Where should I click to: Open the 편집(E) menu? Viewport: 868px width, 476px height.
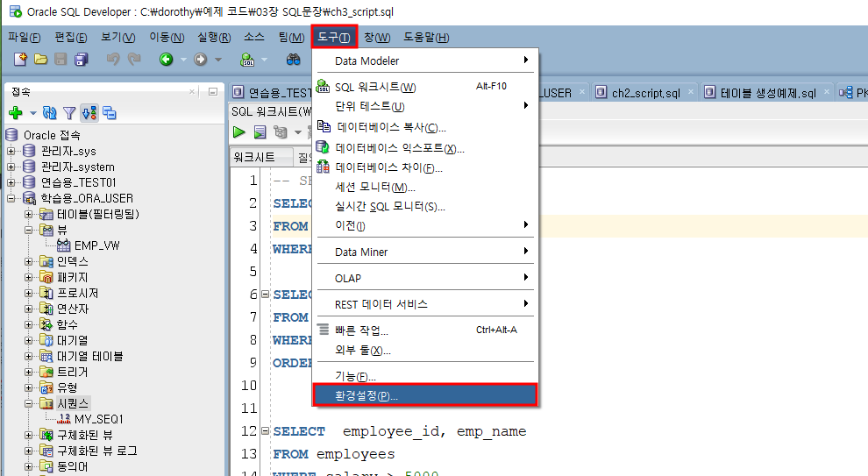point(71,37)
